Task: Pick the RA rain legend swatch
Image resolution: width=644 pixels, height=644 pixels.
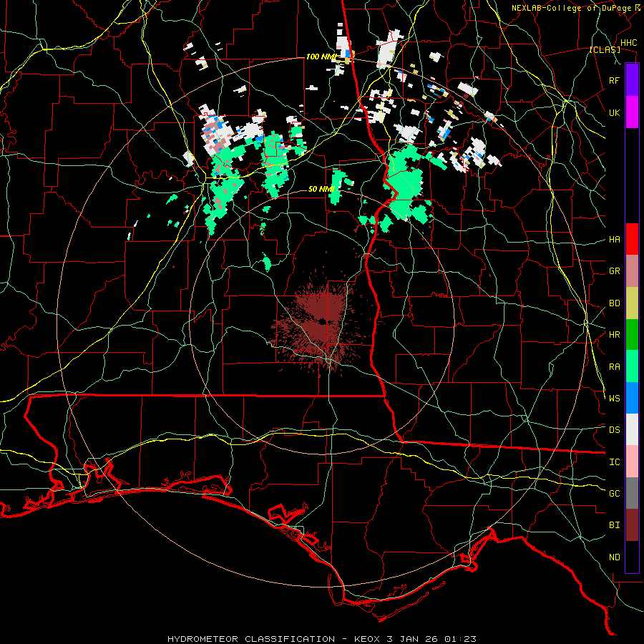Action: pyautogui.click(x=632, y=366)
